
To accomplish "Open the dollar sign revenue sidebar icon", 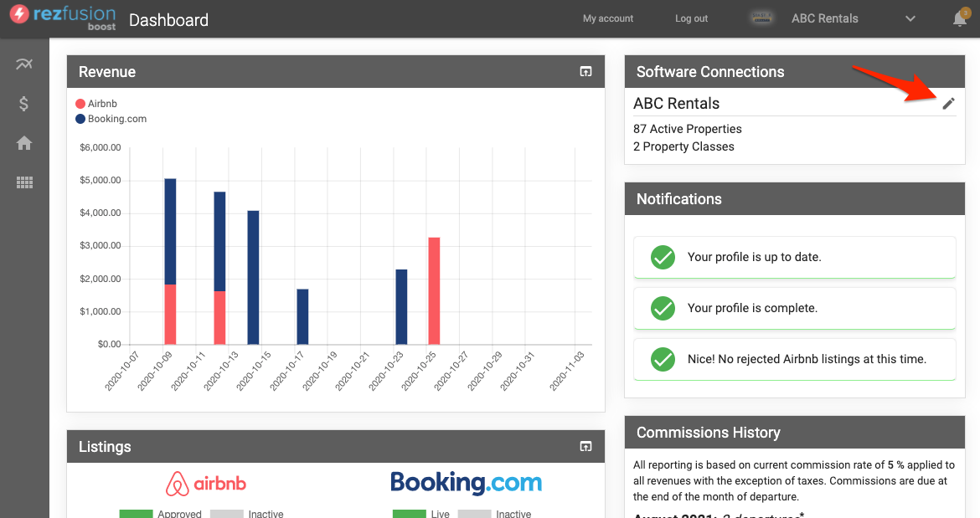I will point(23,104).
